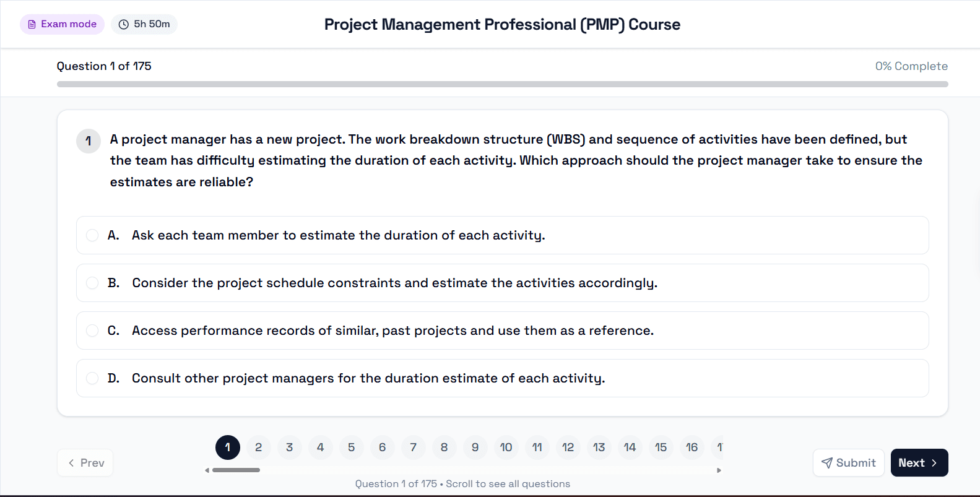Select answer A radio button
This screenshot has width=980, height=497.
92,235
